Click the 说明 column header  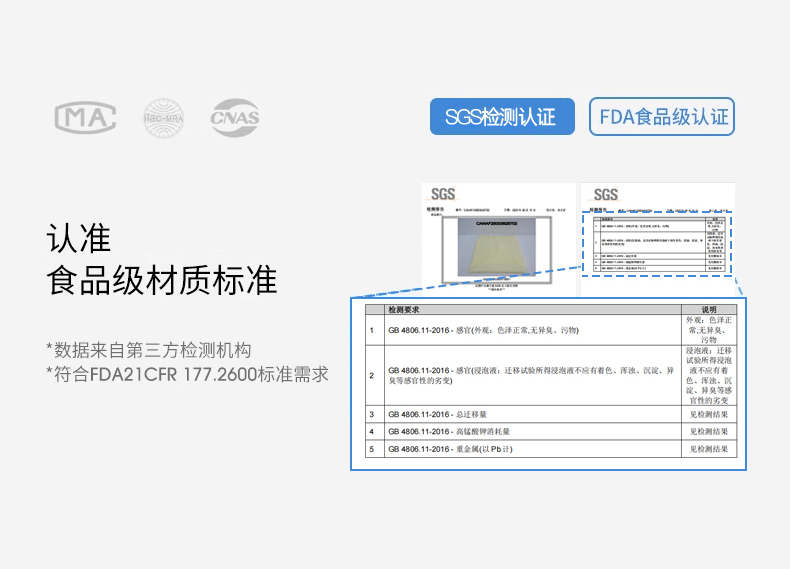709,310
